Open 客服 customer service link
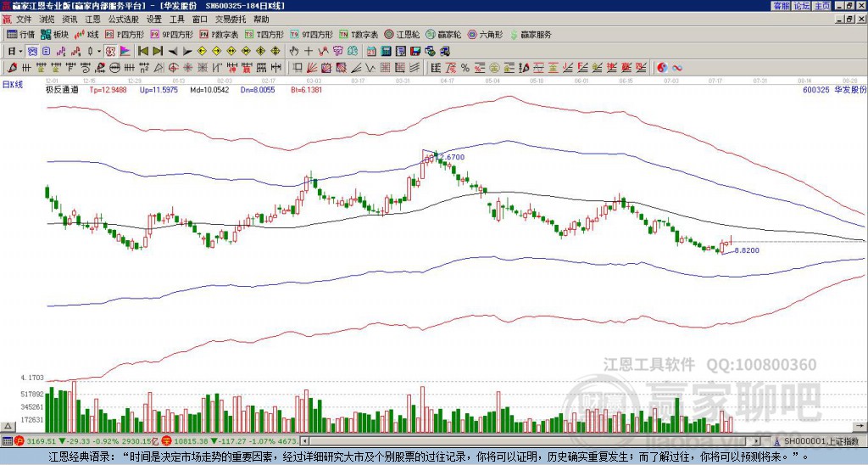 [781, 6]
